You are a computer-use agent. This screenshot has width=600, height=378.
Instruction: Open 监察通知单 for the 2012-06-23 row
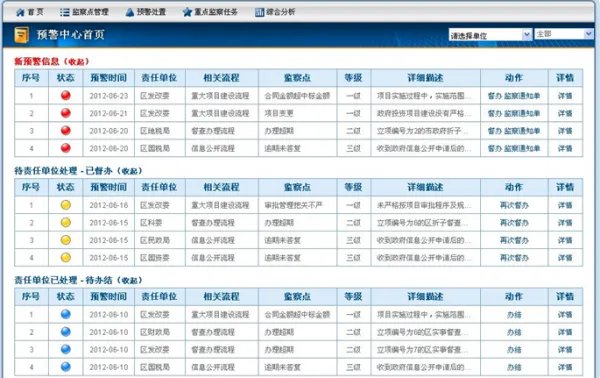click(522, 96)
